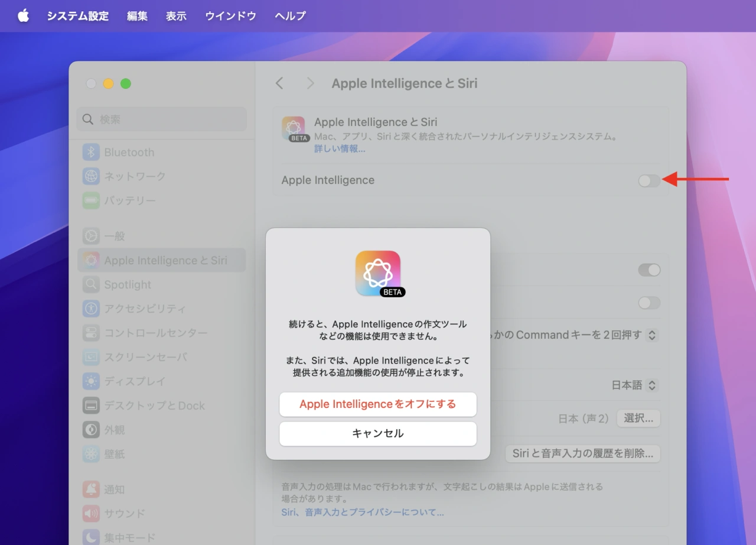Screen dimensions: 756x545
Task: Open the 表示 menu in the menu bar
Action: tap(176, 16)
